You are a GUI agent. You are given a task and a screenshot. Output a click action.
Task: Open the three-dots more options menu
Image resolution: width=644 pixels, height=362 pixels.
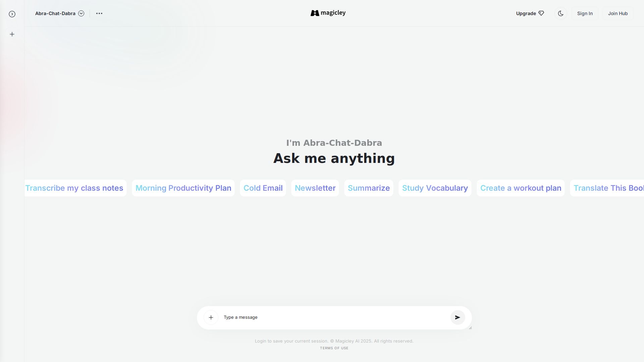(x=99, y=13)
